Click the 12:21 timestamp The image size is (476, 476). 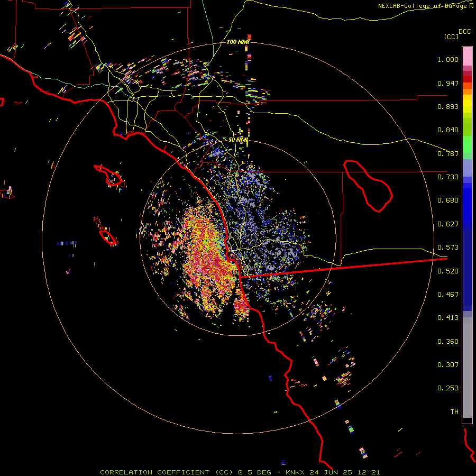(x=369, y=472)
